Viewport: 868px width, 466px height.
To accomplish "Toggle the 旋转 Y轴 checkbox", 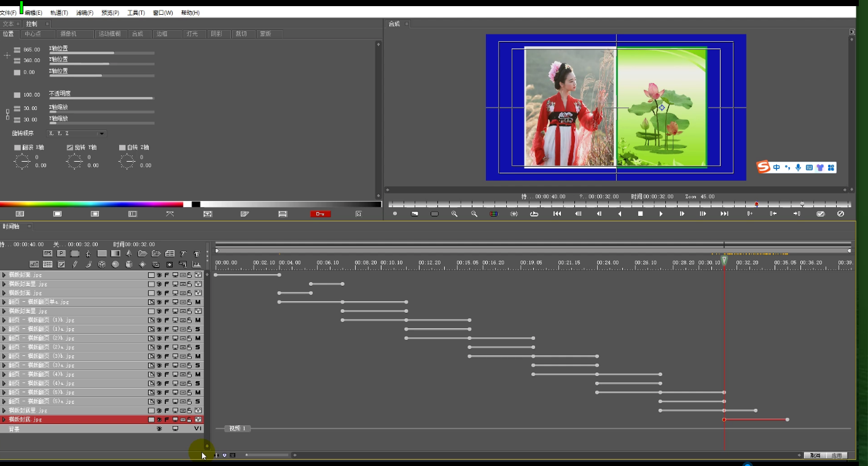I will [x=70, y=148].
